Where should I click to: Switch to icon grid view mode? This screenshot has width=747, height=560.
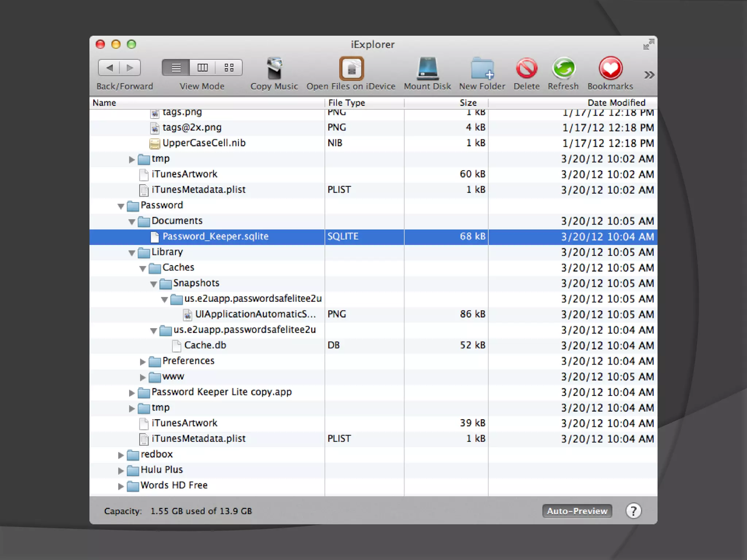[x=229, y=67]
